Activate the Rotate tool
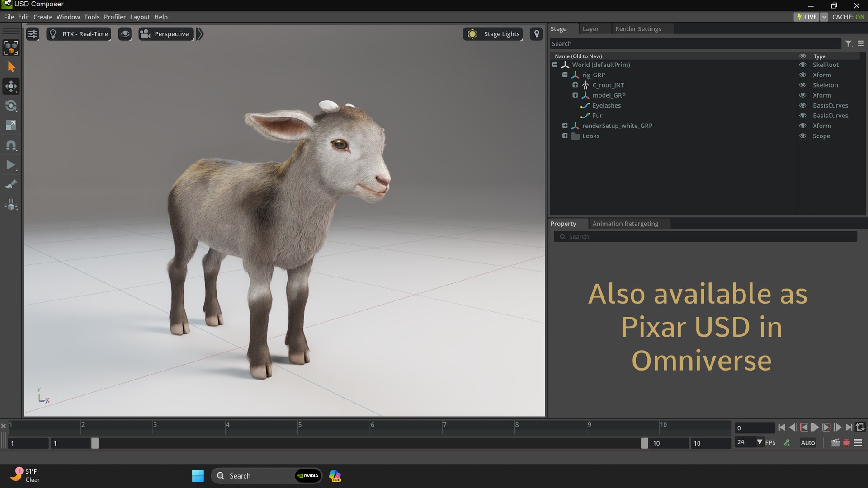Viewport: 868px width, 488px height. [11, 106]
